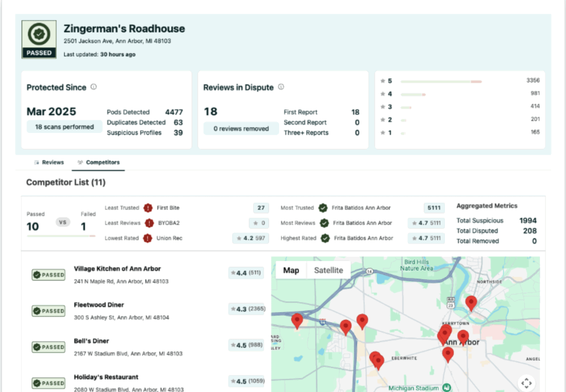Click address '241 N Maple Rd, Ann Arbor, MI 48103'
The height and width of the screenshot is (392, 566).
[121, 282]
